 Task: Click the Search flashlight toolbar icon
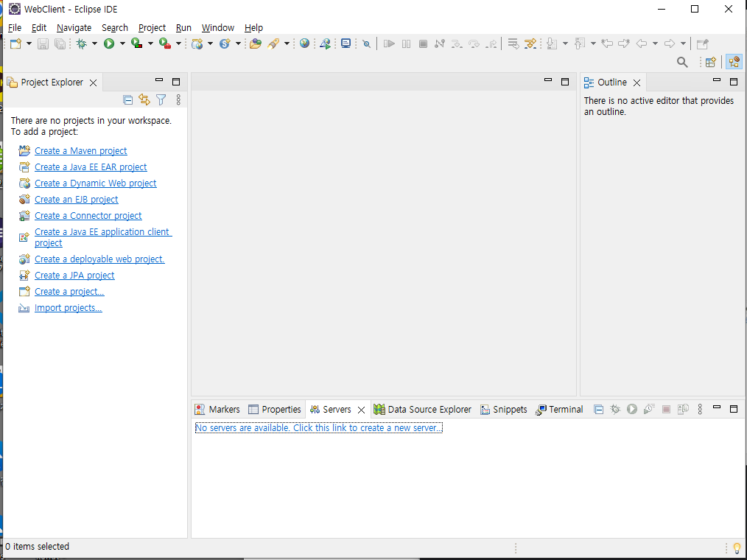(x=273, y=44)
